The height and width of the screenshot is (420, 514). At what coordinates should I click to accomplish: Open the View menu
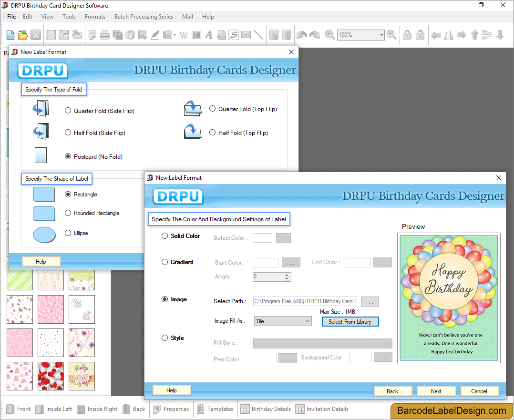47,16
